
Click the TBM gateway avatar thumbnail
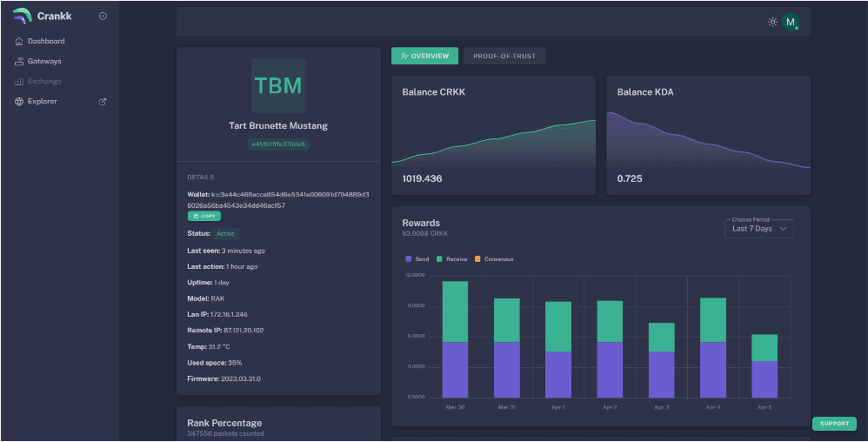(x=278, y=85)
